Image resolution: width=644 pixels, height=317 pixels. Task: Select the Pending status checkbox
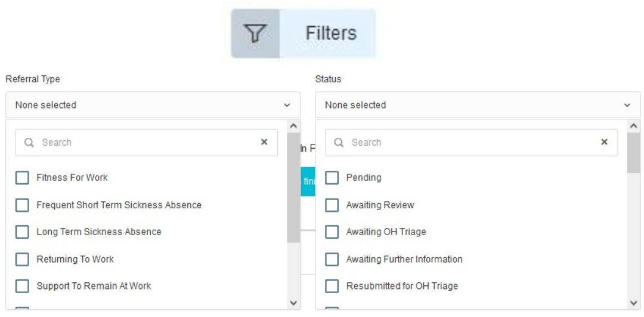click(332, 178)
